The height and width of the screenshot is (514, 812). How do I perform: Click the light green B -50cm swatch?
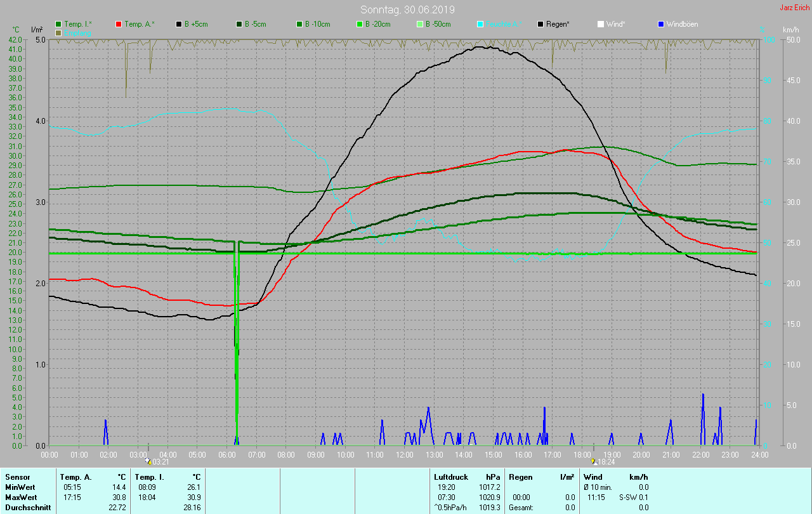420,24
